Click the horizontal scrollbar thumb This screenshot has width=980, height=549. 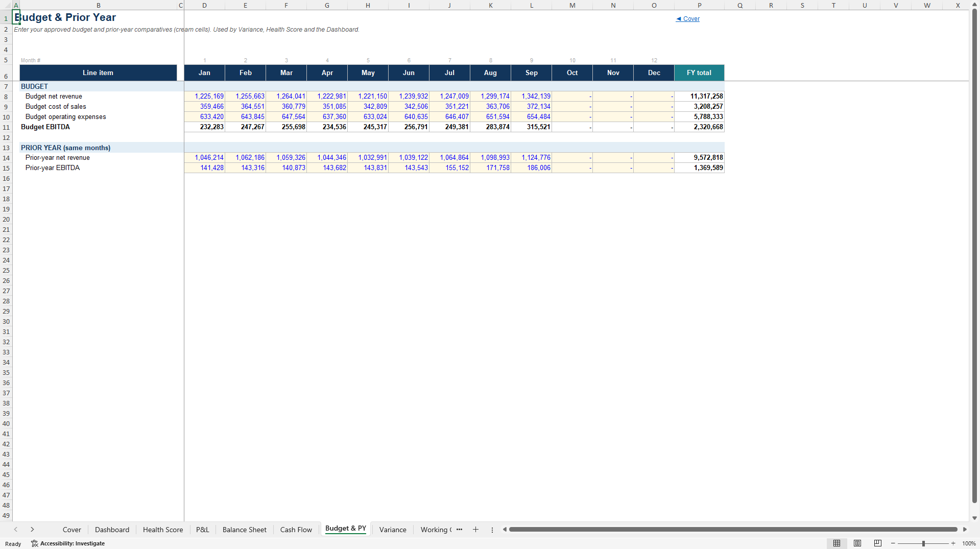coord(733,530)
